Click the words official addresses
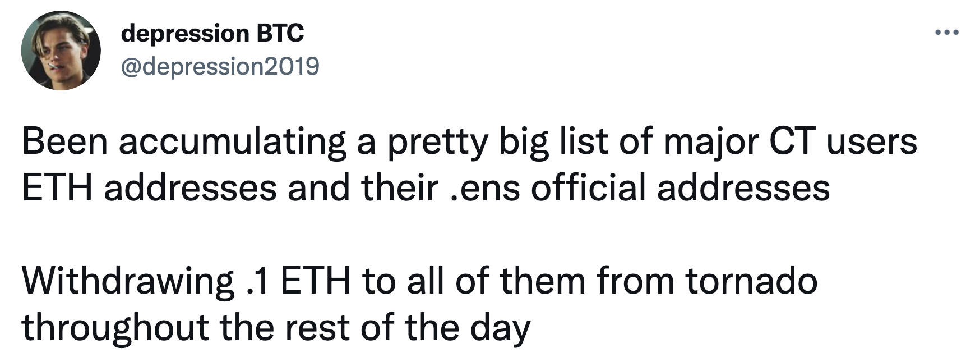The height and width of the screenshot is (357, 980). coord(681,188)
